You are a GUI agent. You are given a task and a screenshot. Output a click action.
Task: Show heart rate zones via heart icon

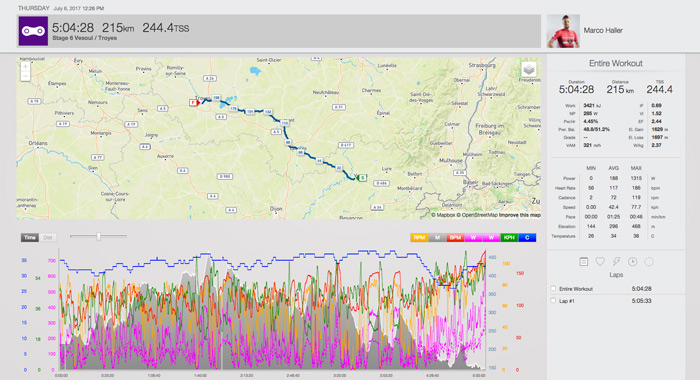(x=600, y=262)
